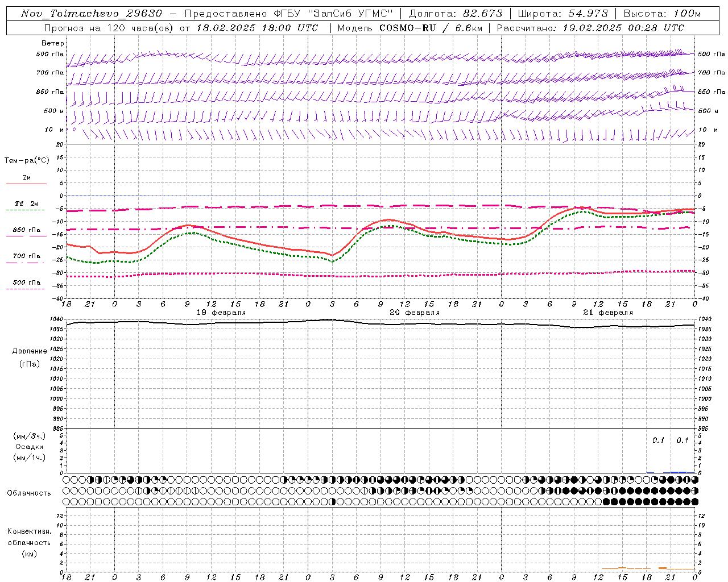728x582 pixels.
Task: Click the Ветер panel label
Action: click(x=53, y=43)
